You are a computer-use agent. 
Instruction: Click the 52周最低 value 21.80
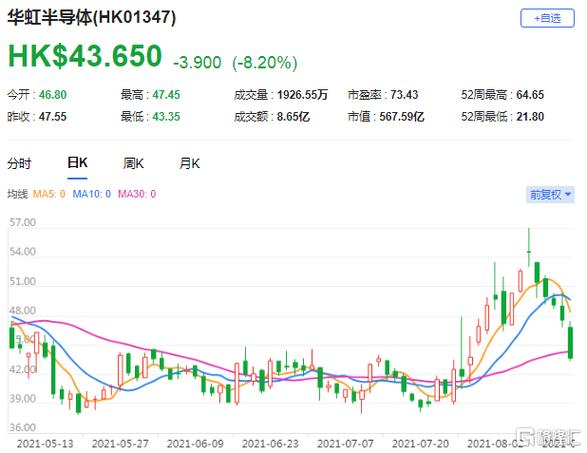pyautogui.click(x=530, y=116)
